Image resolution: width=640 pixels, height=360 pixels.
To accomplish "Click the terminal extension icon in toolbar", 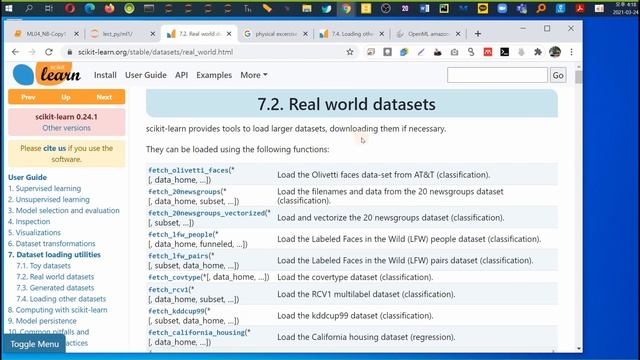I will pos(504,52).
